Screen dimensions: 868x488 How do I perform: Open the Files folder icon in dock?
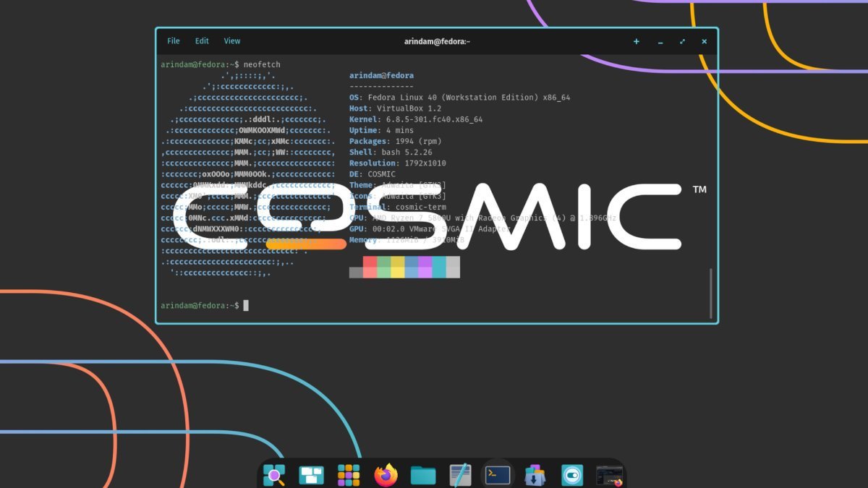tap(423, 475)
